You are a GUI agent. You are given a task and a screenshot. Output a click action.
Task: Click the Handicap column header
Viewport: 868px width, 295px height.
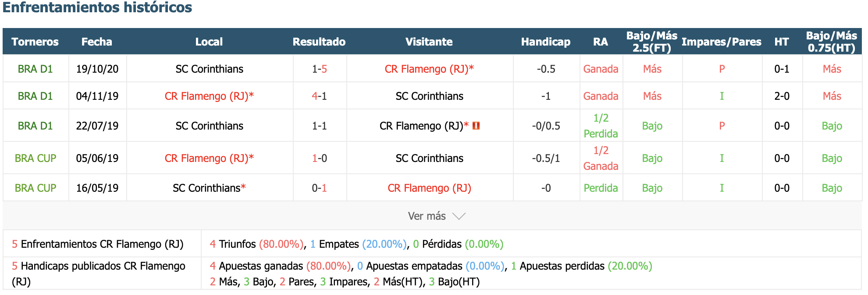(x=546, y=42)
